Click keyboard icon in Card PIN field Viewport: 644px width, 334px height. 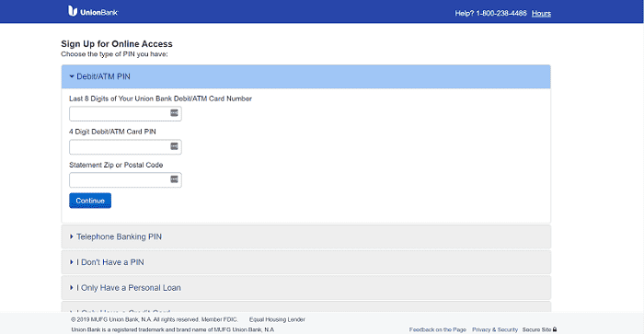point(174,146)
